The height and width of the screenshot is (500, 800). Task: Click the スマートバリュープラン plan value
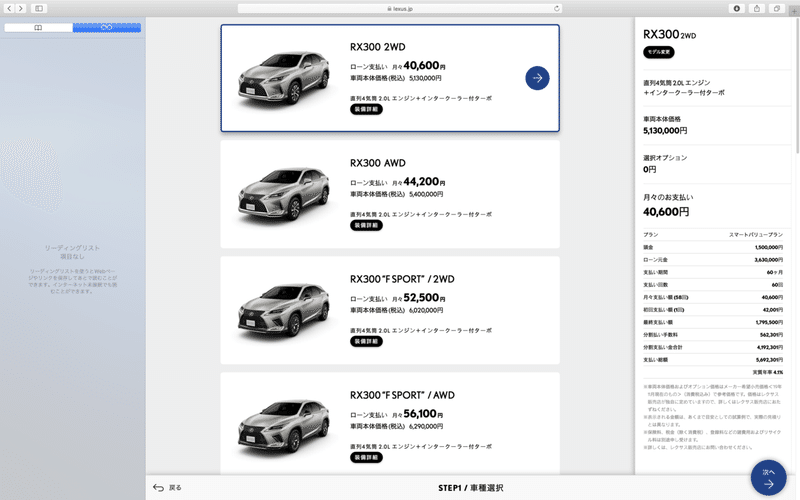[x=756, y=235]
